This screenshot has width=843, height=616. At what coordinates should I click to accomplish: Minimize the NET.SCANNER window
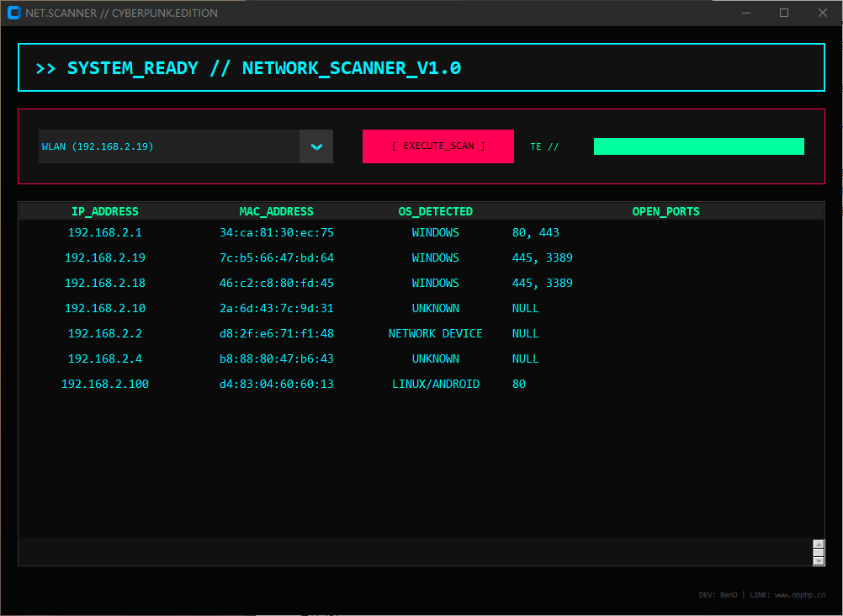point(745,13)
